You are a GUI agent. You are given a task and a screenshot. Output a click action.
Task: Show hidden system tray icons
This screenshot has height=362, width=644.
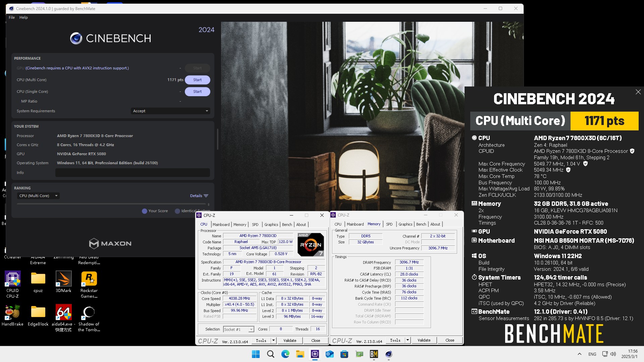pos(579,354)
